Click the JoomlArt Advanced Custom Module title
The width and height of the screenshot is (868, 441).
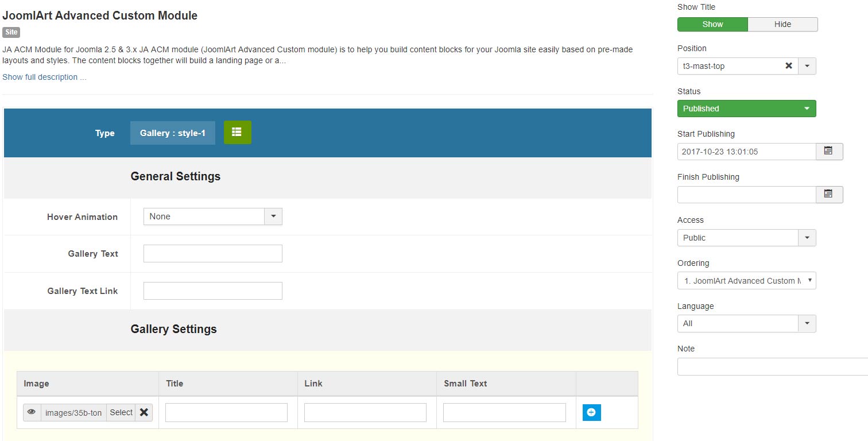pyautogui.click(x=100, y=16)
